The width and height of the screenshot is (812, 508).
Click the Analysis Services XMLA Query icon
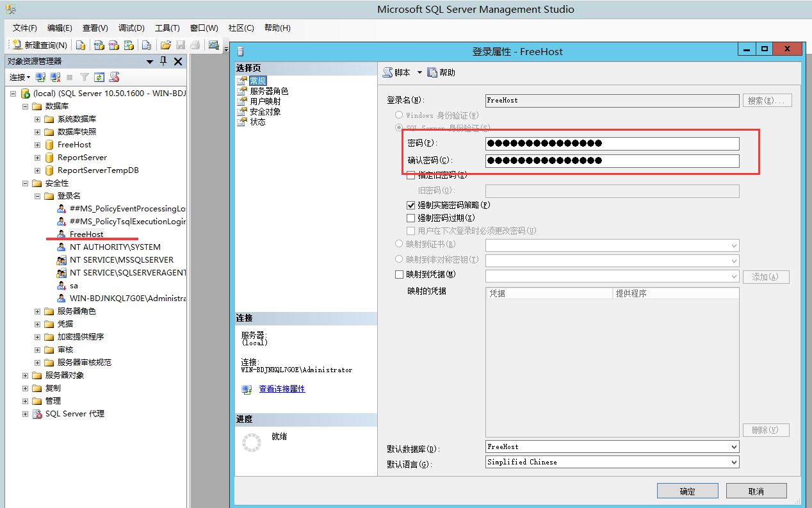[129, 45]
